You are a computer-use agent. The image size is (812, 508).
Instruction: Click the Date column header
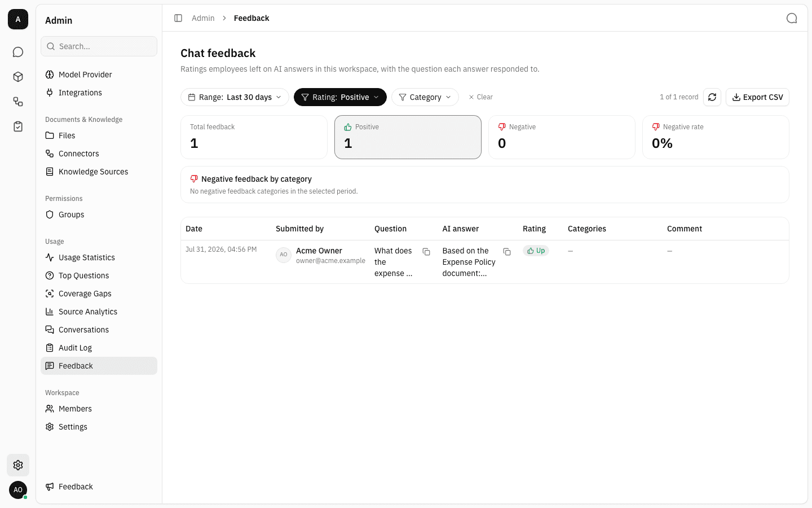(194, 229)
